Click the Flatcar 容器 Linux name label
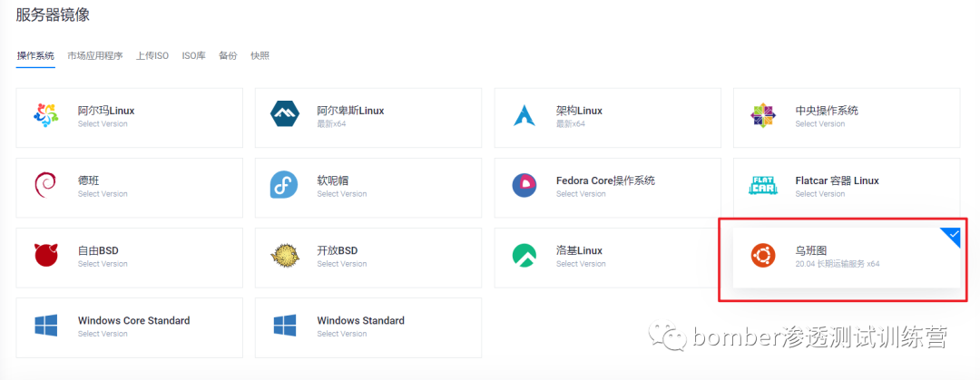The width and height of the screenshot is (980, 380). click(x=838, y=180)
